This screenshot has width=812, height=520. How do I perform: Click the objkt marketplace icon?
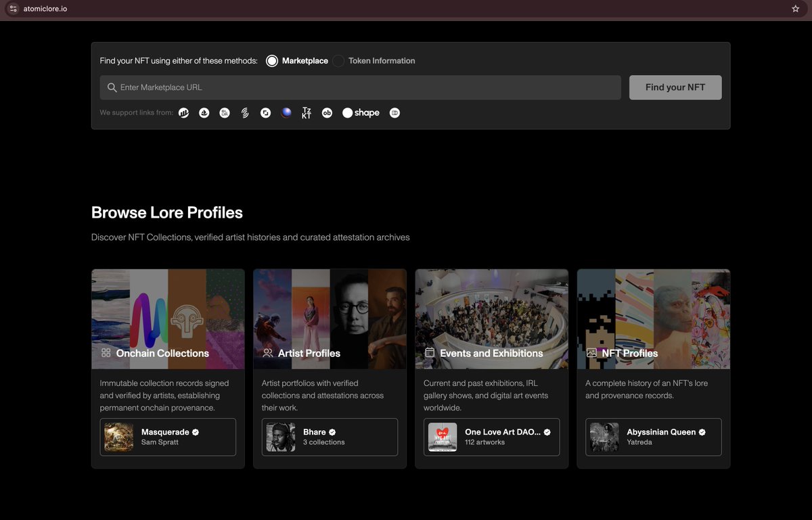(327, 112)
